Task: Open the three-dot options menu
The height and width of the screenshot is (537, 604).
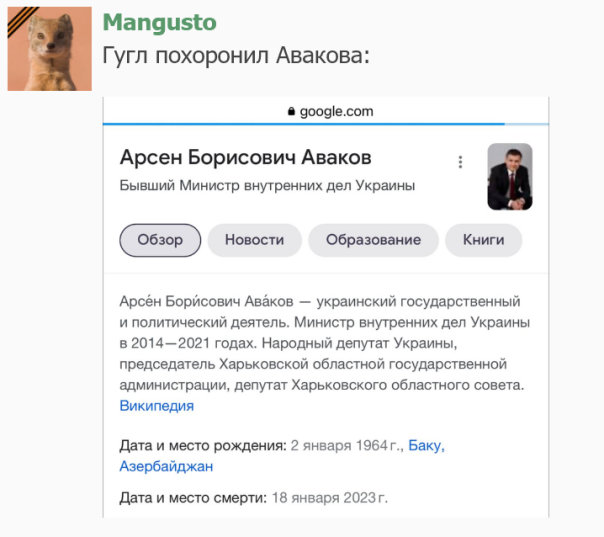Action: pos(460,163)
